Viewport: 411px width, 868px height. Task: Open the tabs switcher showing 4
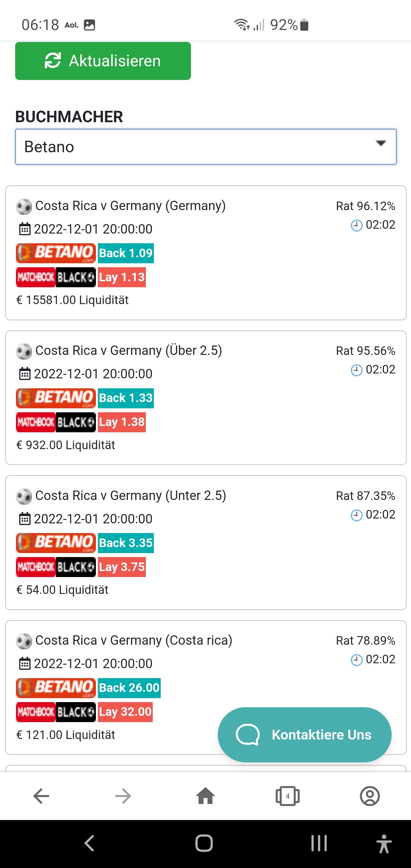287,796
